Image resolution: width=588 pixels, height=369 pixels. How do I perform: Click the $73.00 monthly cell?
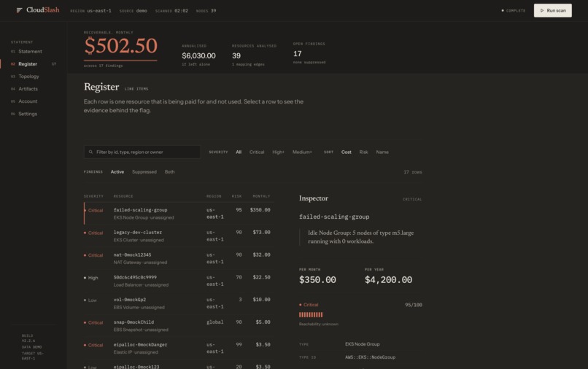click(261, 233)
